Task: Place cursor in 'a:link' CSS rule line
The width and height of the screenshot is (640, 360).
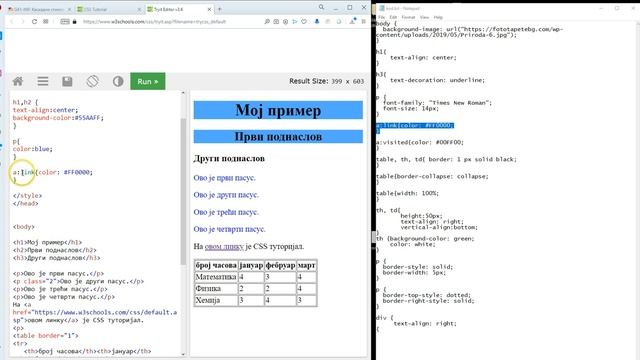Action: click(53, 172)
